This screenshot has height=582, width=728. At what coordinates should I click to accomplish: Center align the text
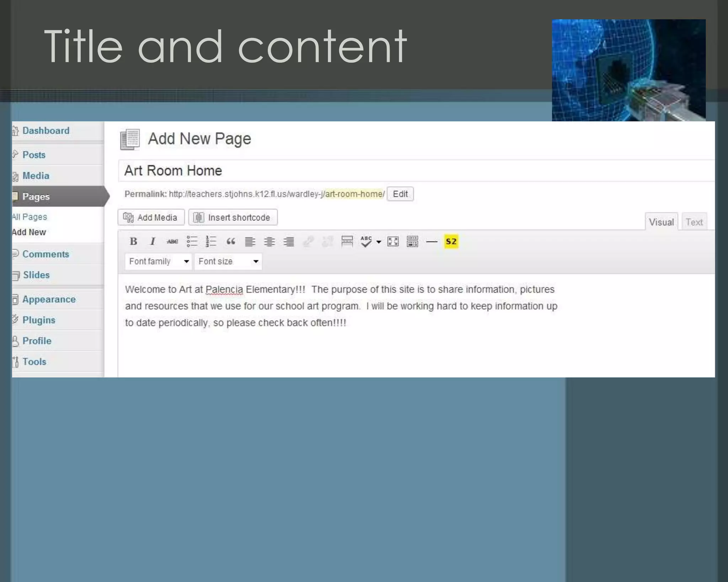(269, 242)
